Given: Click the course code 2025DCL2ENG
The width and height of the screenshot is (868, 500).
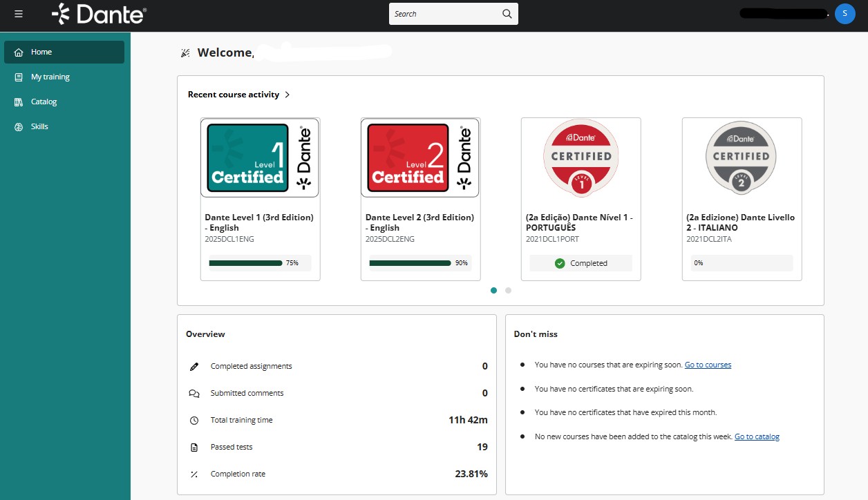Looking at the screenshot, I should 390,239.
